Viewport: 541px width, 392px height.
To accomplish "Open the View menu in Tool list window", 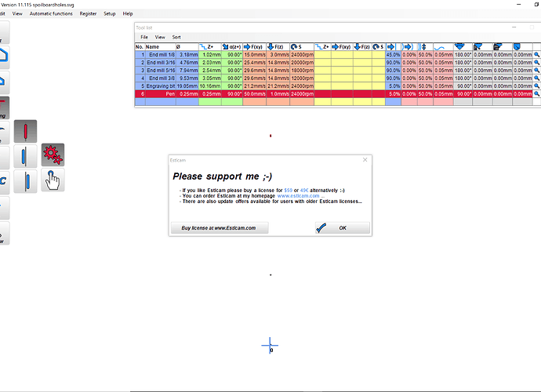I will coord(160,37).
